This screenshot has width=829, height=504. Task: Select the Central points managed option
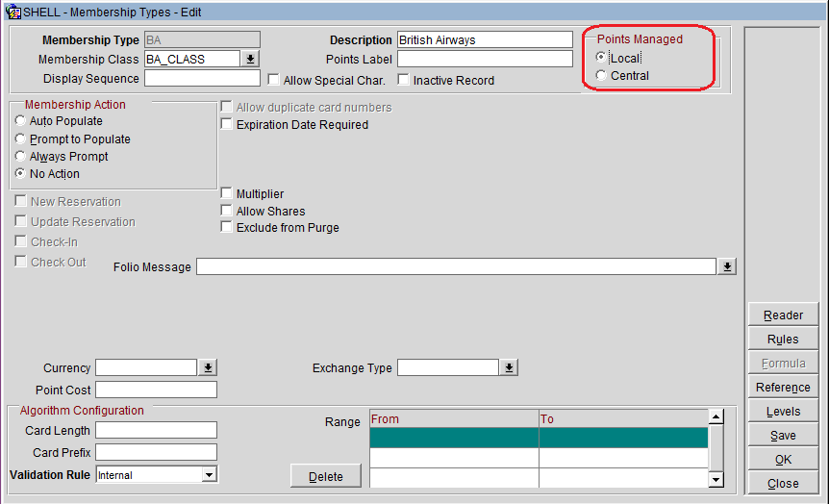click(x=602, y=76)
